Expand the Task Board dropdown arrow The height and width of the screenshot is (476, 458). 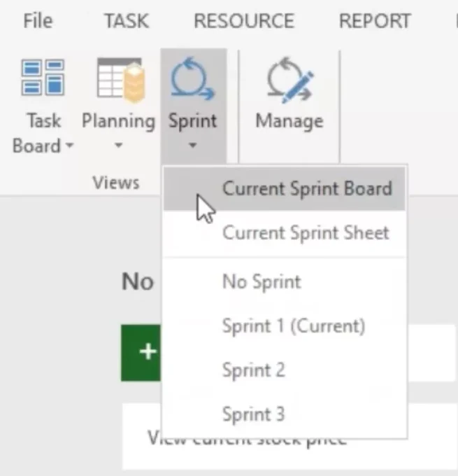point(70,145)
